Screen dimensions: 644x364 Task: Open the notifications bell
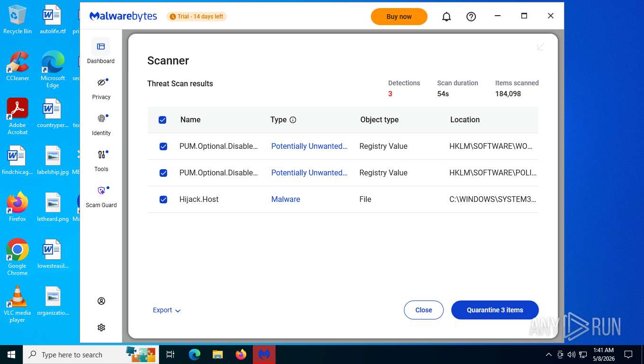(447, 17)
